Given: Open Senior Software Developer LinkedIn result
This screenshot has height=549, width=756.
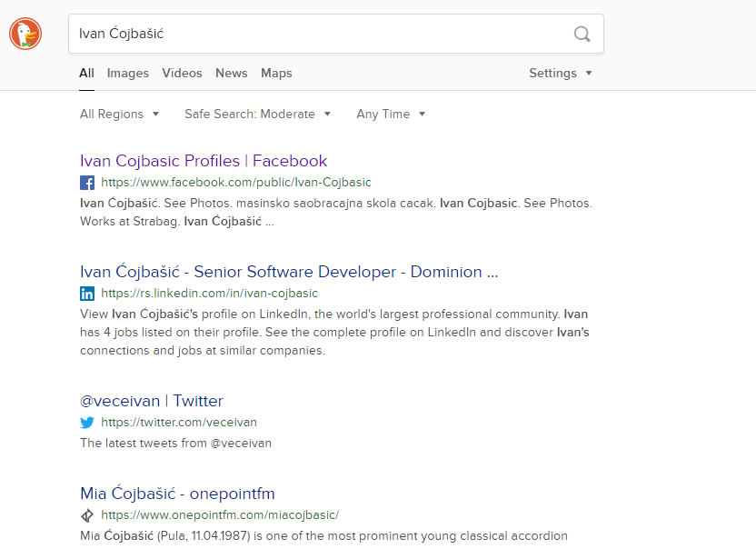Looking at the screenshot, I should tap(289, 272).
